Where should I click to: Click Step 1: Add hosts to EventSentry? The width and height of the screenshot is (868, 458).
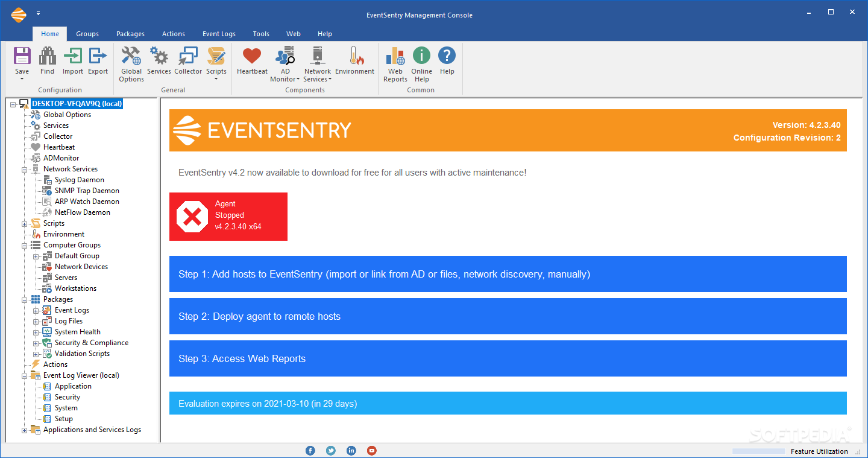(508, 274)
